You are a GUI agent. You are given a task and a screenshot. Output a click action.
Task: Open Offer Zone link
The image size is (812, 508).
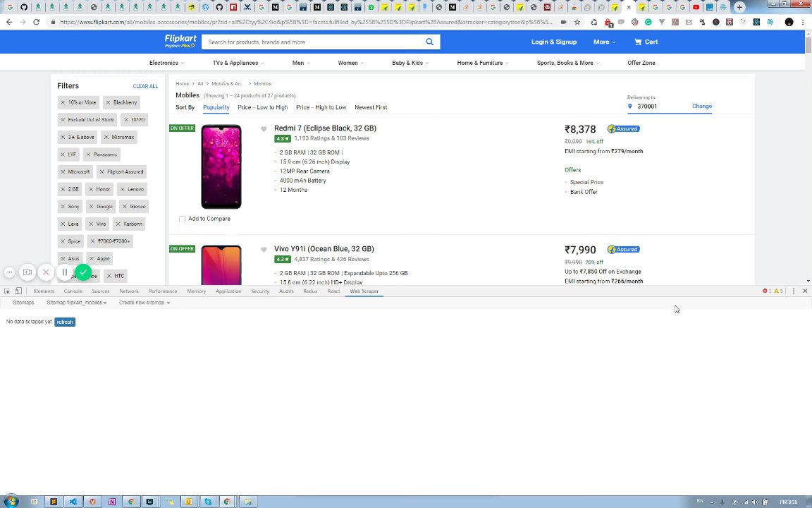641,63
